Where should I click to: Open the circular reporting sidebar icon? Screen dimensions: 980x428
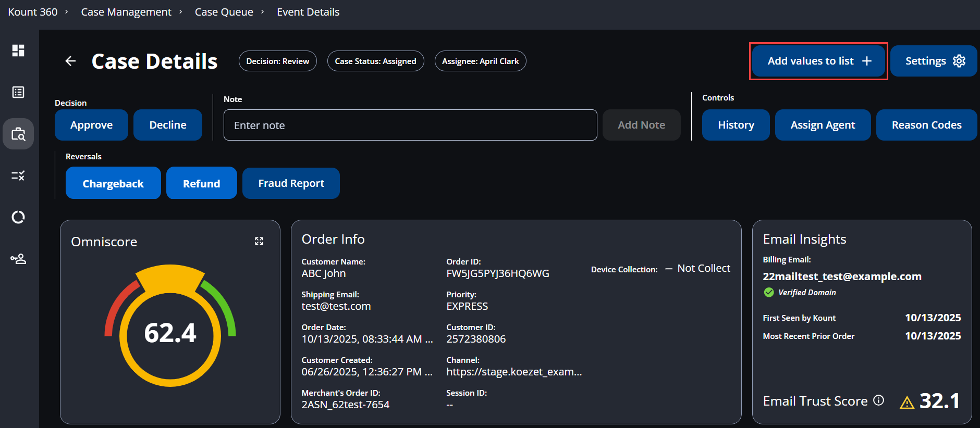click(18, 217)
